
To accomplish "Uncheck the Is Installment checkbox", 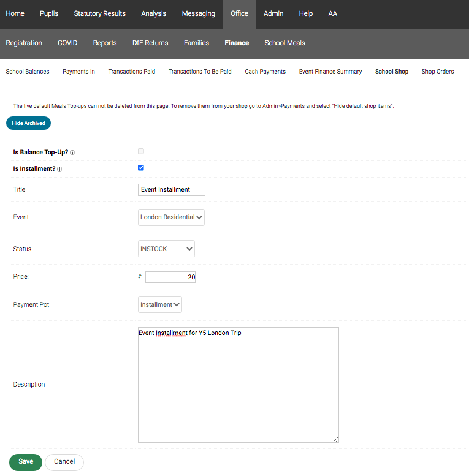I will (x=141, y=168).
